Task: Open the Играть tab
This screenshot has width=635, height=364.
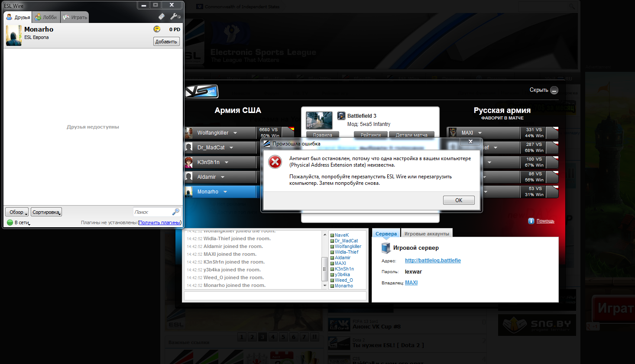Action: click(75, 17)
